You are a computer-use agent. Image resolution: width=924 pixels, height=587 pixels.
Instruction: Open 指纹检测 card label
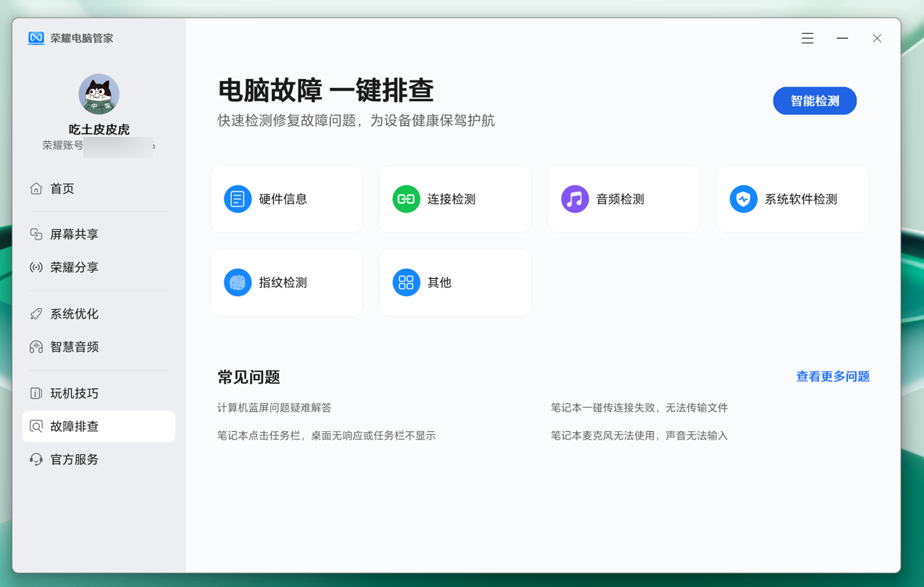(x=283, y=282)
